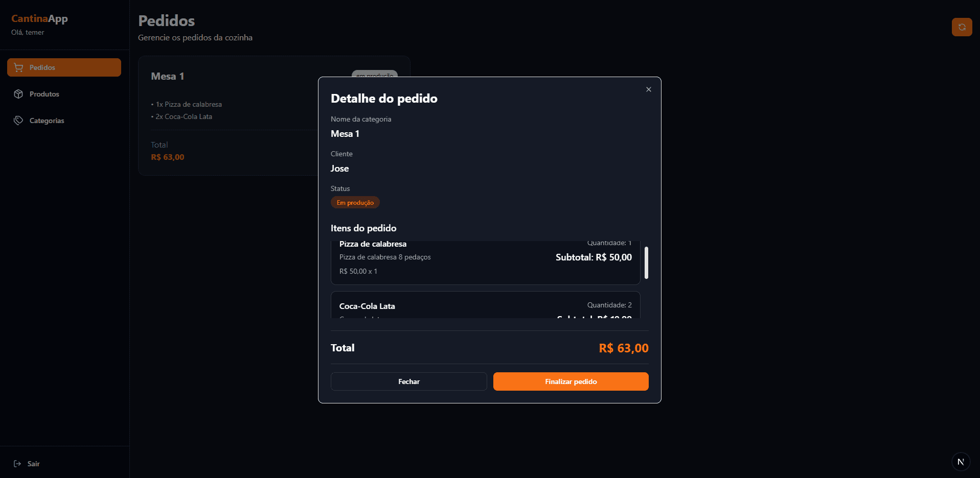Click the refresh orders icon

(962, 27)
